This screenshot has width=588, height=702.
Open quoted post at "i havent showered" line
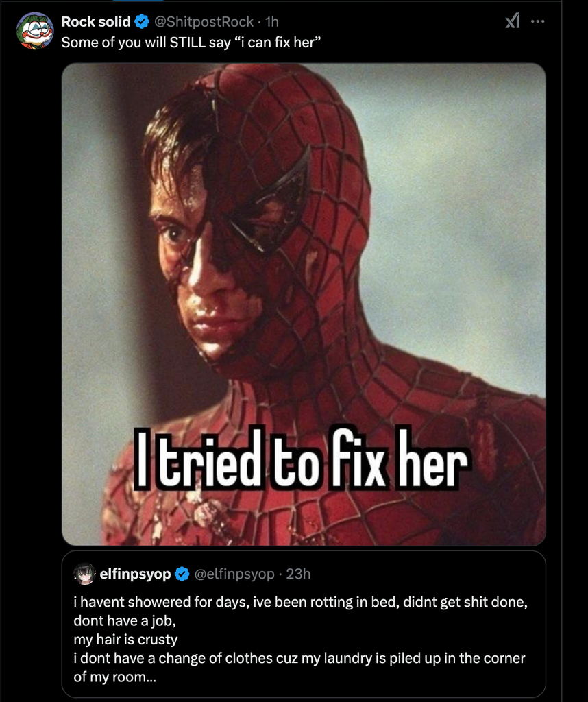301,602
